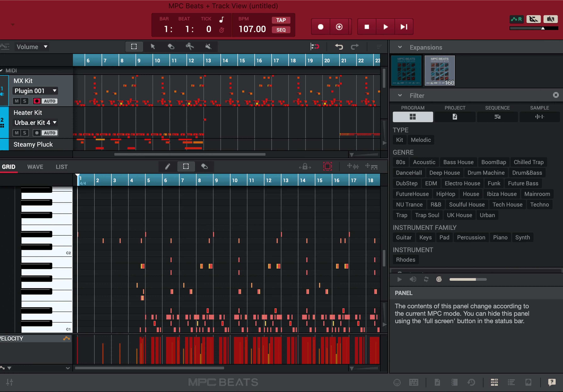Select the Eraser tool in the track toolbar
563x392 pixels.
(x=171, y=47)
